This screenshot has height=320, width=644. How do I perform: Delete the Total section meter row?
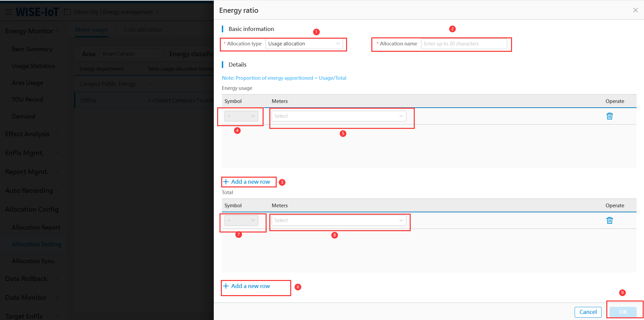click(x=609, y=220)
